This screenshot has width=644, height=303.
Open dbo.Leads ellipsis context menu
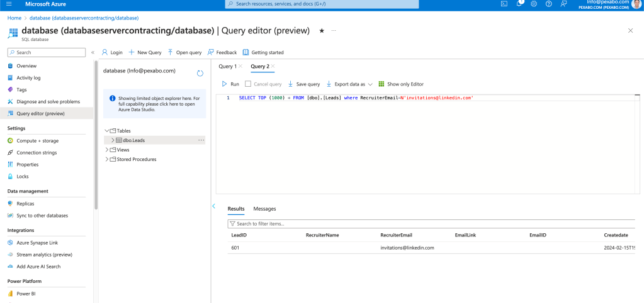point(201,140)
